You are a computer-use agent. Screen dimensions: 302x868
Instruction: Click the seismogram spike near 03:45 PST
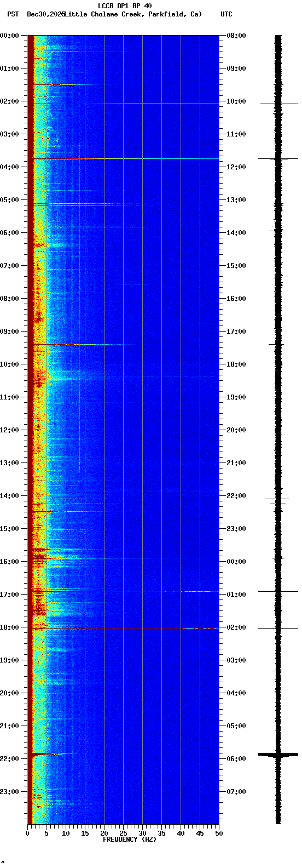pos(278,158)
